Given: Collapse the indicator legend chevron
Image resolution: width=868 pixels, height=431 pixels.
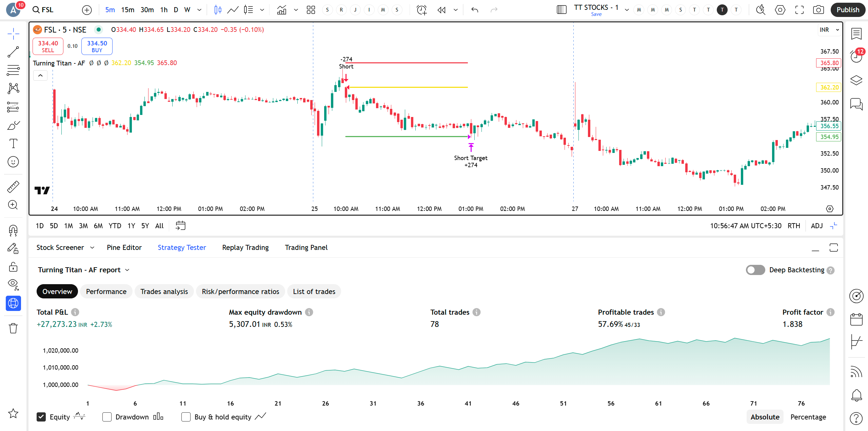Looking at the screenshot, I should tap(40, 75).
